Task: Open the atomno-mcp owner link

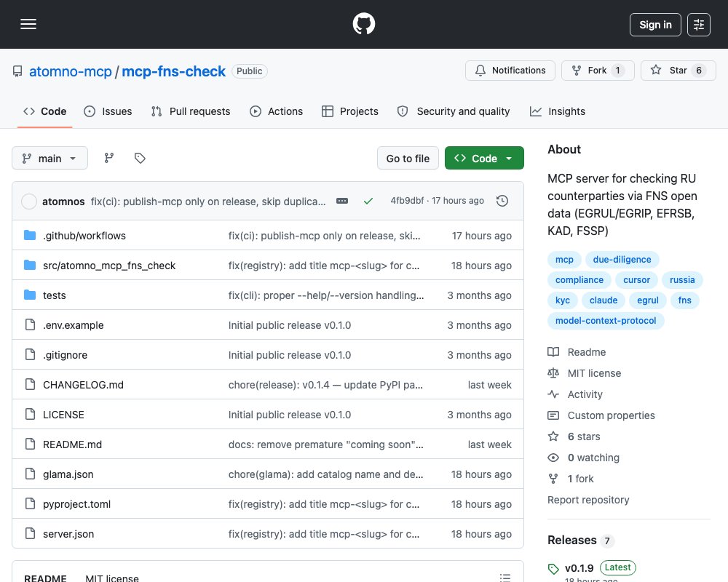Action: click(71, 71)
